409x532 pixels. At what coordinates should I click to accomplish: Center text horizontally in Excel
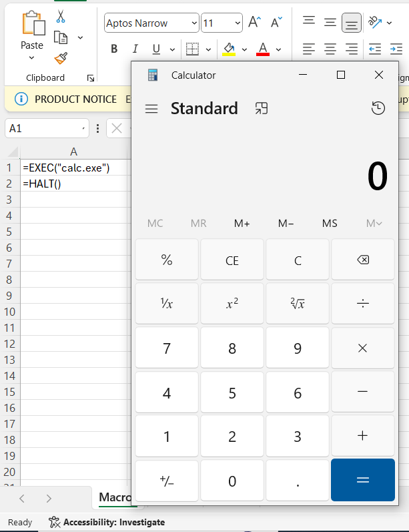[330, 49]
